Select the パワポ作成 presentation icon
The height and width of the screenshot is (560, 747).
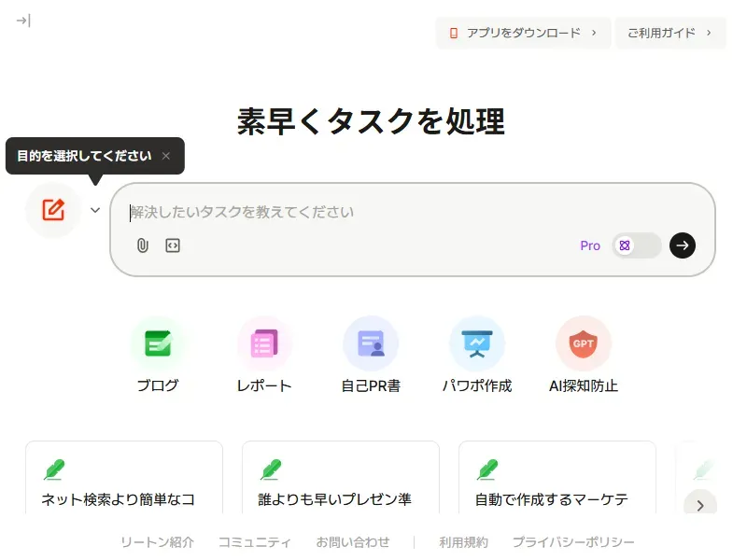(x=477, y=343)
